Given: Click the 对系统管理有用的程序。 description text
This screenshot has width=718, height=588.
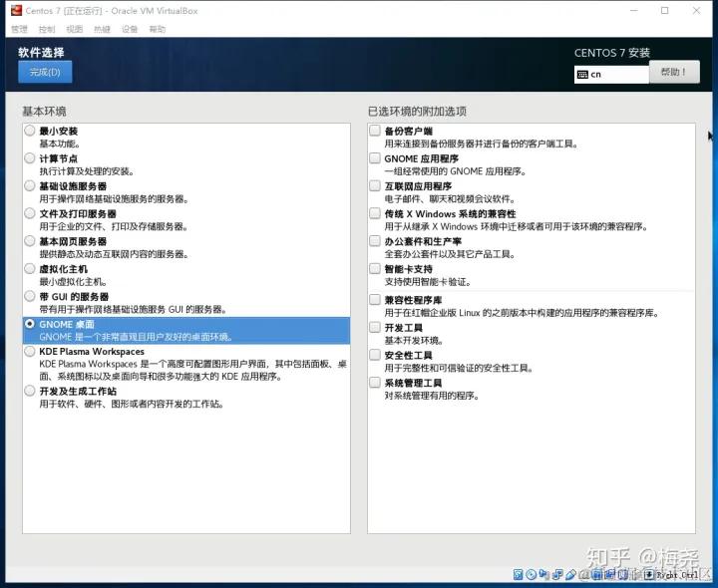Looking at the screenshot, I should [x=432, y=396].
